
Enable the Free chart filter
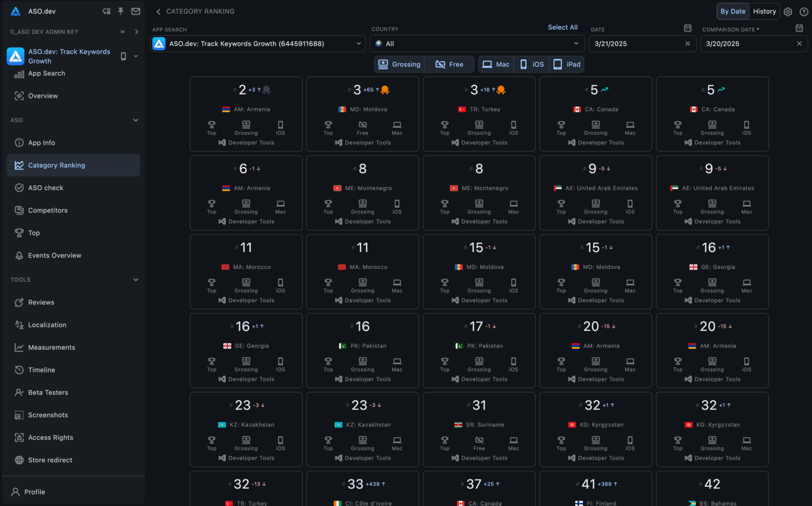pyautogui.click(x=449, y=64)
